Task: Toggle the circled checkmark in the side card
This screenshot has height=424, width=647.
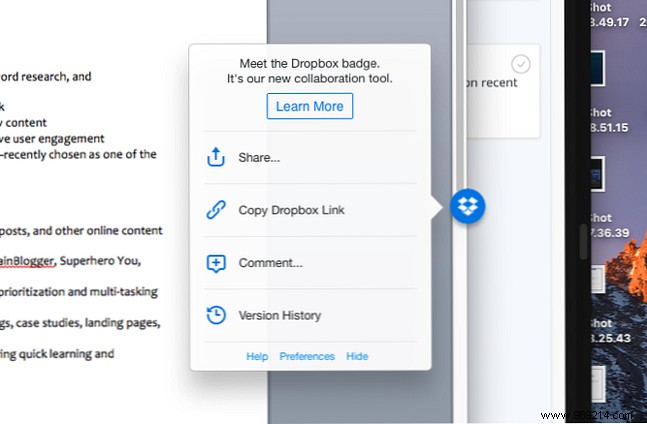Action: tap(520, 64)
